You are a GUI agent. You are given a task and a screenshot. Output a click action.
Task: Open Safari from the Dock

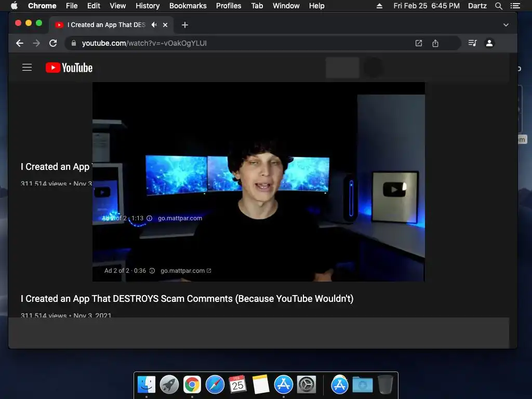215,385
